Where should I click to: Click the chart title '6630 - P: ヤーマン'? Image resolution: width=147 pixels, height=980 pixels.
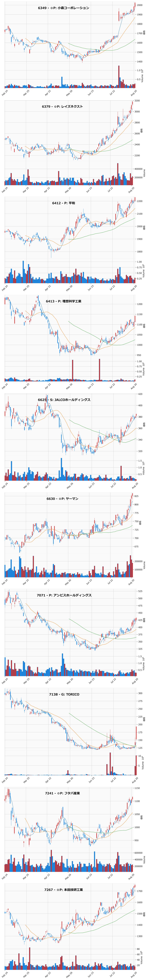point(62,498)
